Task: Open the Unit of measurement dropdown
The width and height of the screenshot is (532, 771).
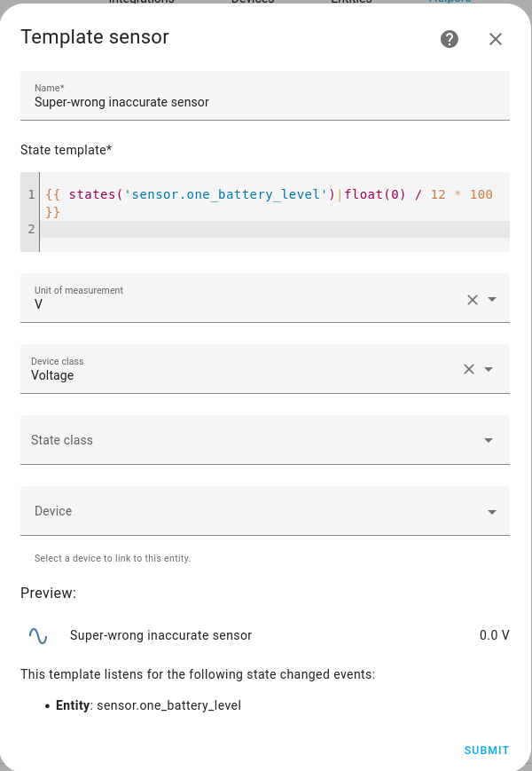Action: pos(493,300)
